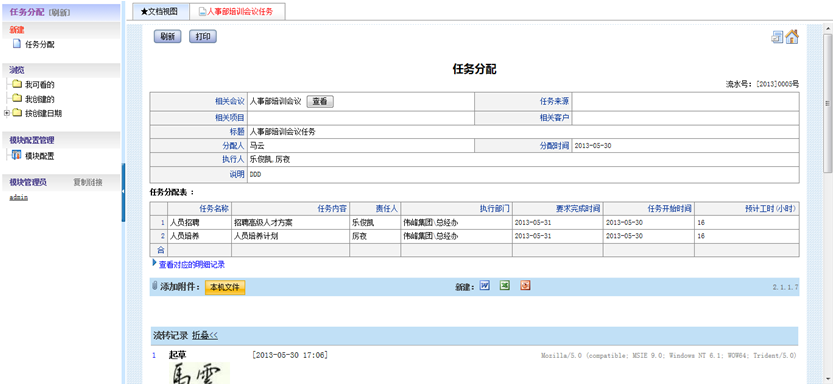Click the 复制链接 link
The width and height of the screenshot is (834, 385).
coord(88,182)
